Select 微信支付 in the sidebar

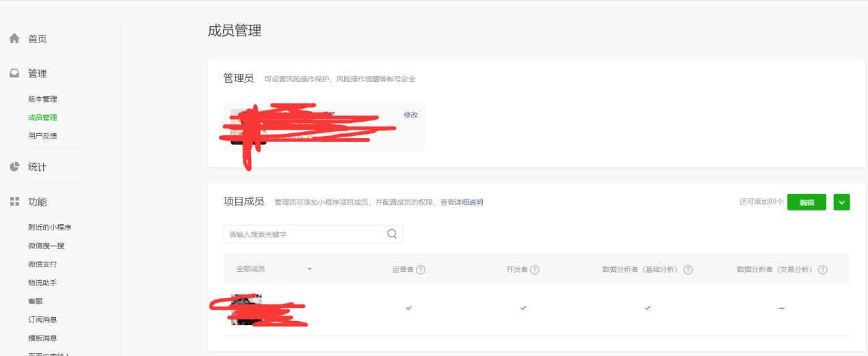(42, 264)
